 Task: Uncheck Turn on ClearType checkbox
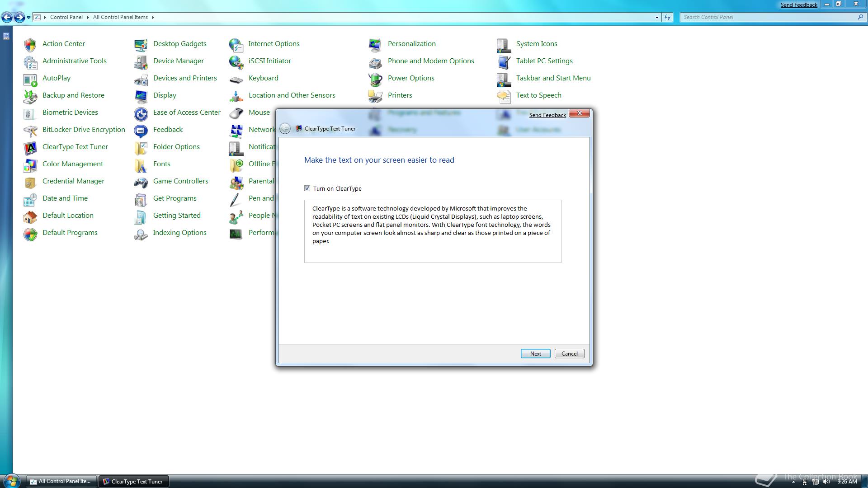coord(307,188)
